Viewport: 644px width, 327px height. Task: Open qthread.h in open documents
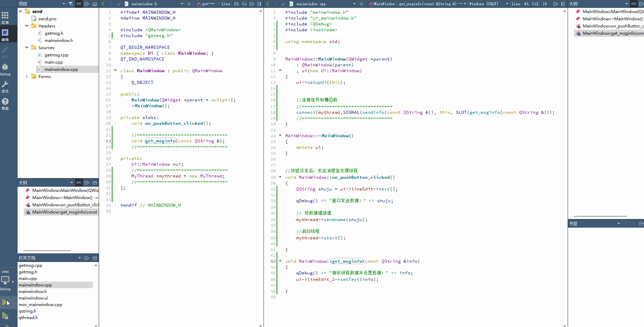tap(28, 317)
